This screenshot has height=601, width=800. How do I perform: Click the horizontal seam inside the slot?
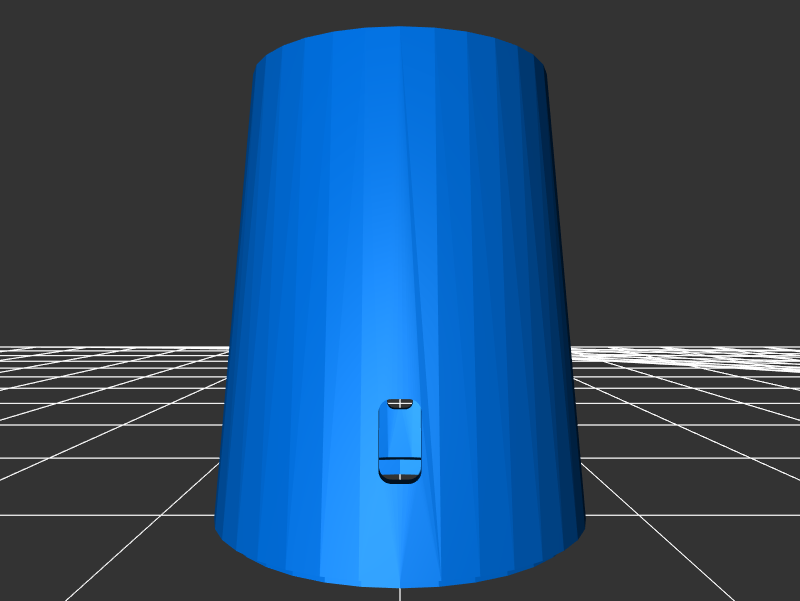coord(400,458)
